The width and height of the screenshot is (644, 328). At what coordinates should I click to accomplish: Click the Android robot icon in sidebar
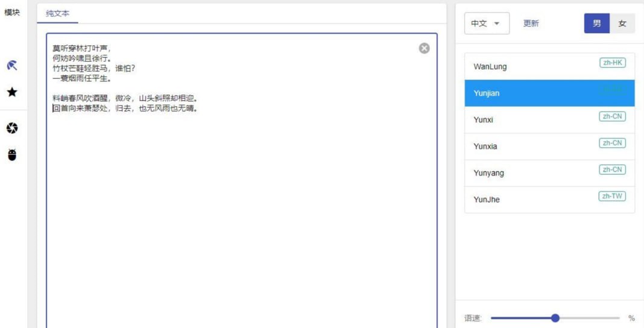pos(12,155)
